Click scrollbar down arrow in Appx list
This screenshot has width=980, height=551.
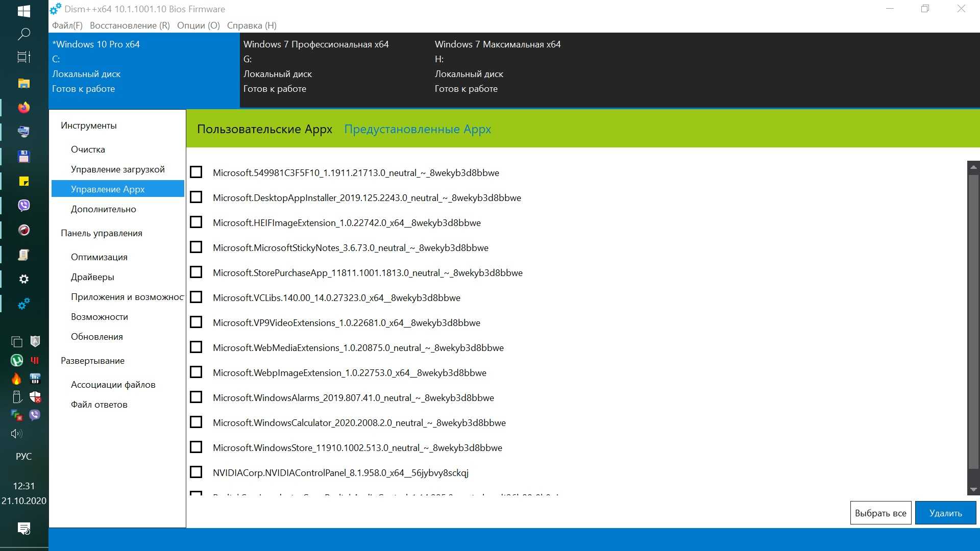pyautogui.click(x=973, y=489)
